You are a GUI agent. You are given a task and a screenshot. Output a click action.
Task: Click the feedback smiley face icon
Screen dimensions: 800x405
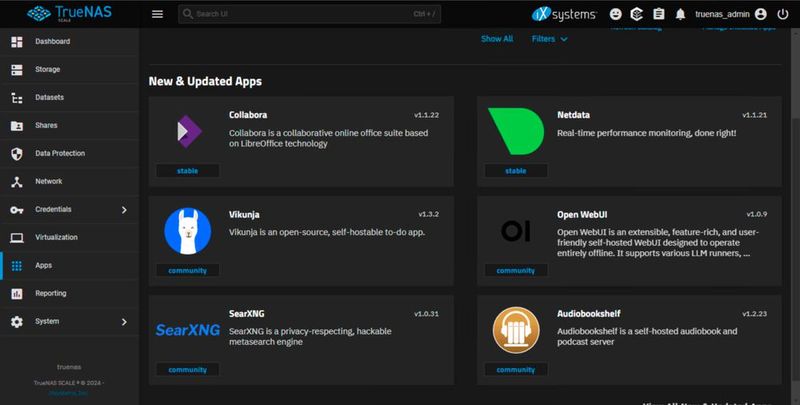click(x=615, y=14)
